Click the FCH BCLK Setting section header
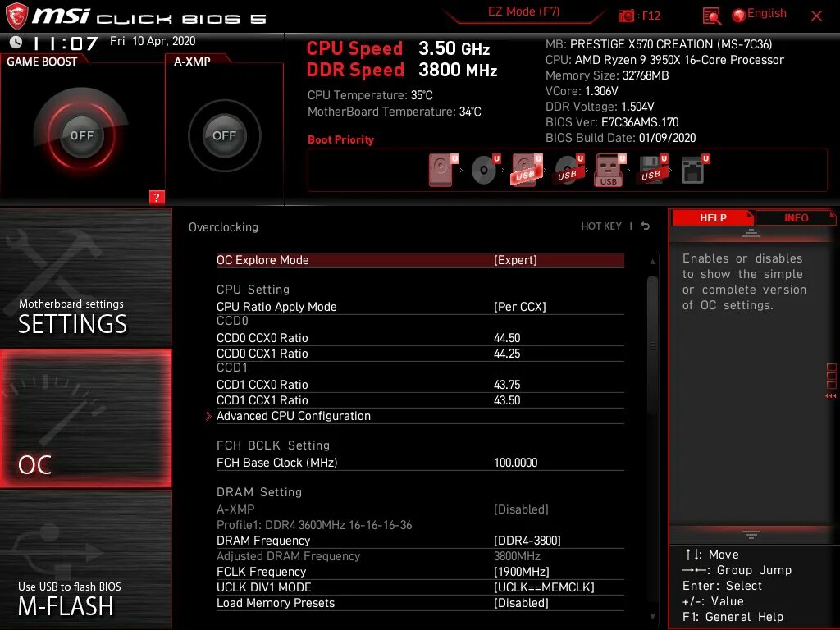Screen dimensions: 840x630 click(x=273, y=445)
